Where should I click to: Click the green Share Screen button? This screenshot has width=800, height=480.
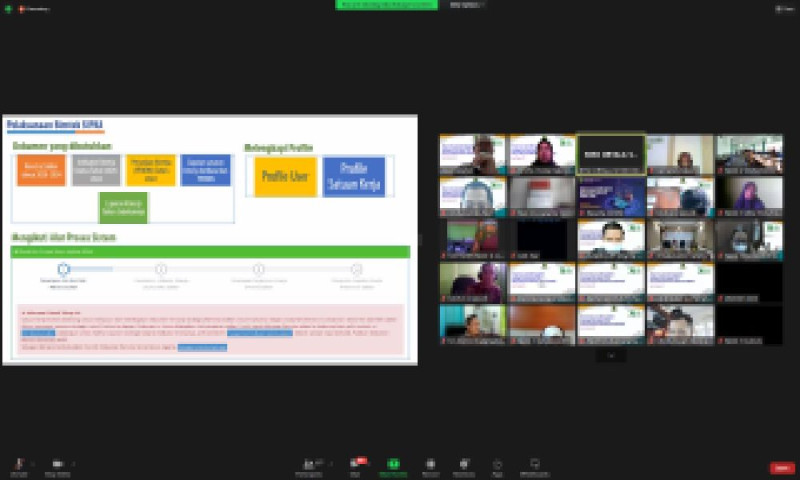pyautogui.click(x=393, y=465)
